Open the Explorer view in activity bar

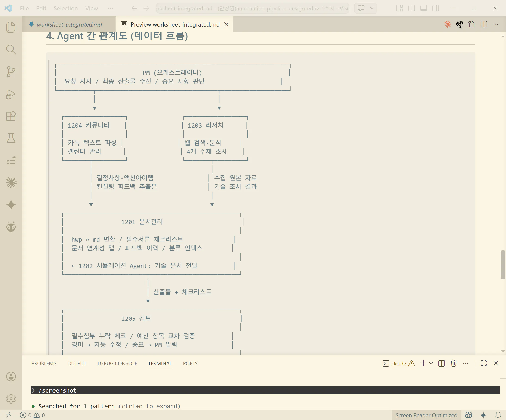11,27
